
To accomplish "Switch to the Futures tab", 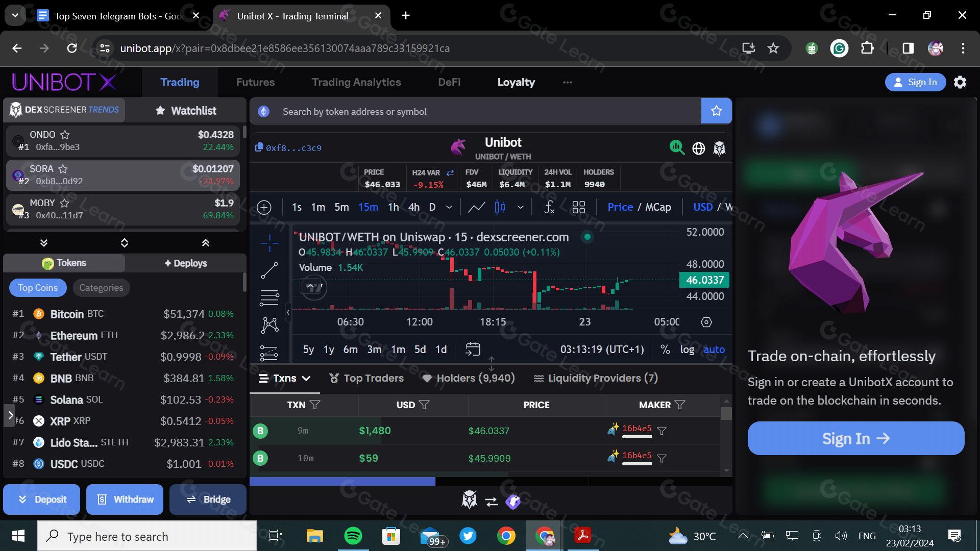I will [255, 82].
